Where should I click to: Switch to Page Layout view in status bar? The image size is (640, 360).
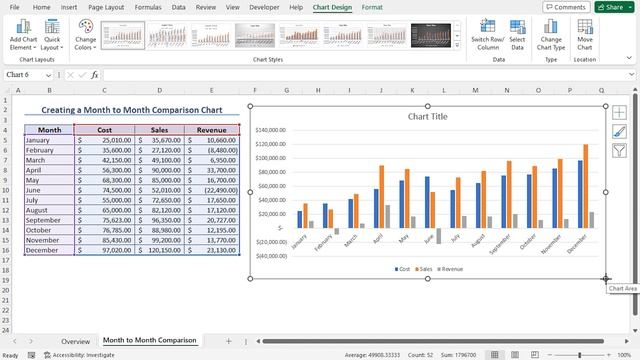[515, 355]
